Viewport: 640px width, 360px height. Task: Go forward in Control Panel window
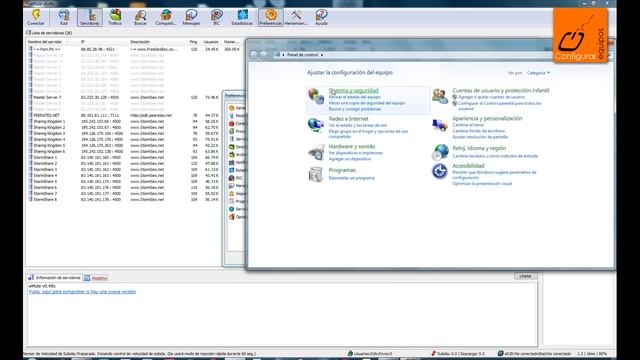click(x=264, y=55)
